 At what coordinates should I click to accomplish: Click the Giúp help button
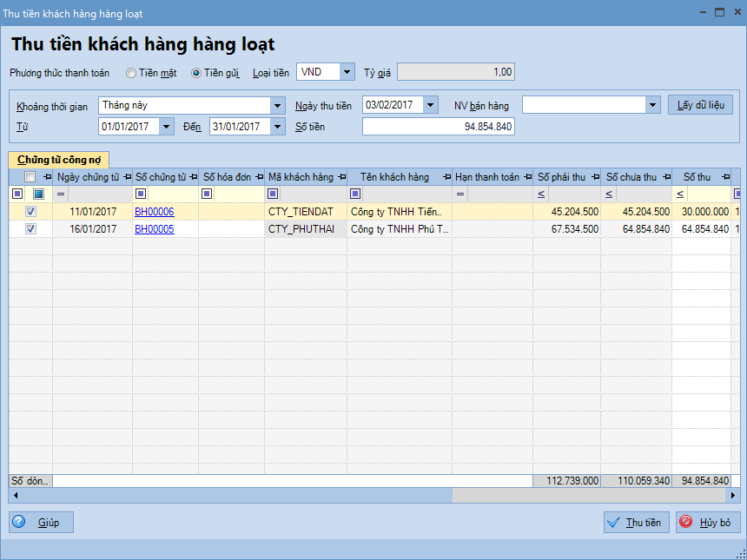pos(41,522)
